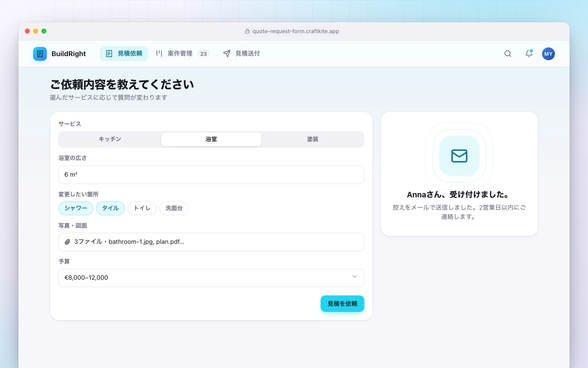Screen dimensions: 588x368
Task: Click the 写真・図面 file upload field
Action: 211,242
